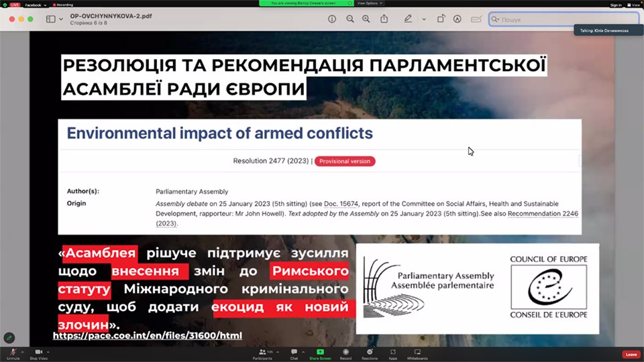Click the Apps icon in toolbar
Screen dimensions: 644x362
pyautogui.click(x=392, y=352)
